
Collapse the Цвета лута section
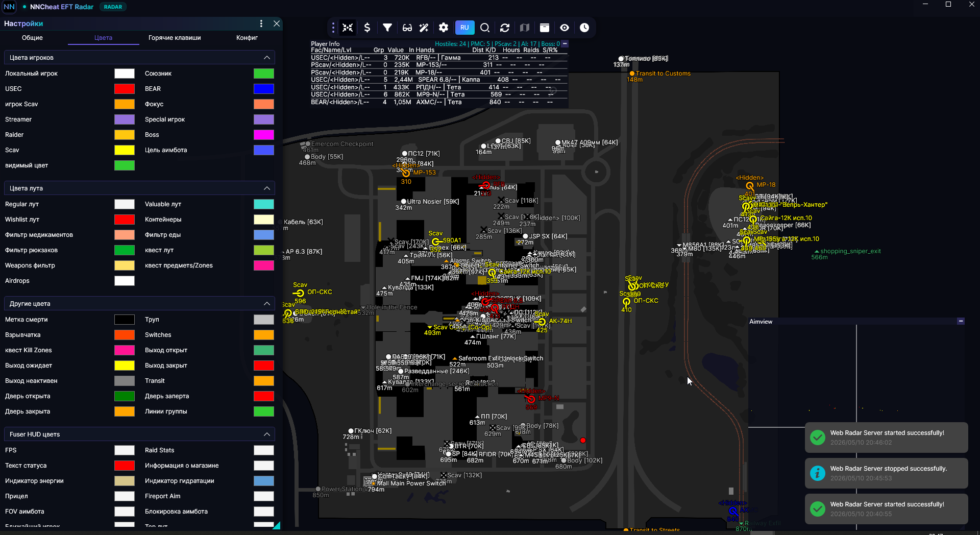[x=266, y=188]
